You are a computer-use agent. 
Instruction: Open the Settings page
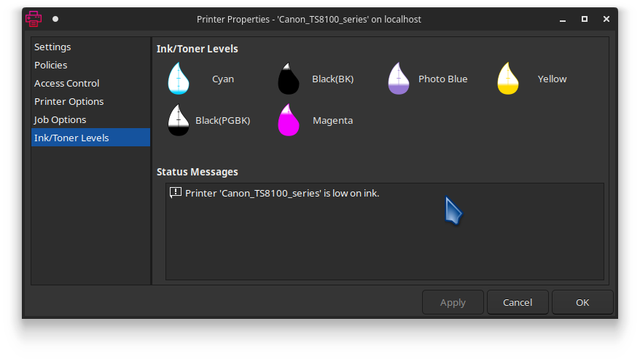[90, 47]
